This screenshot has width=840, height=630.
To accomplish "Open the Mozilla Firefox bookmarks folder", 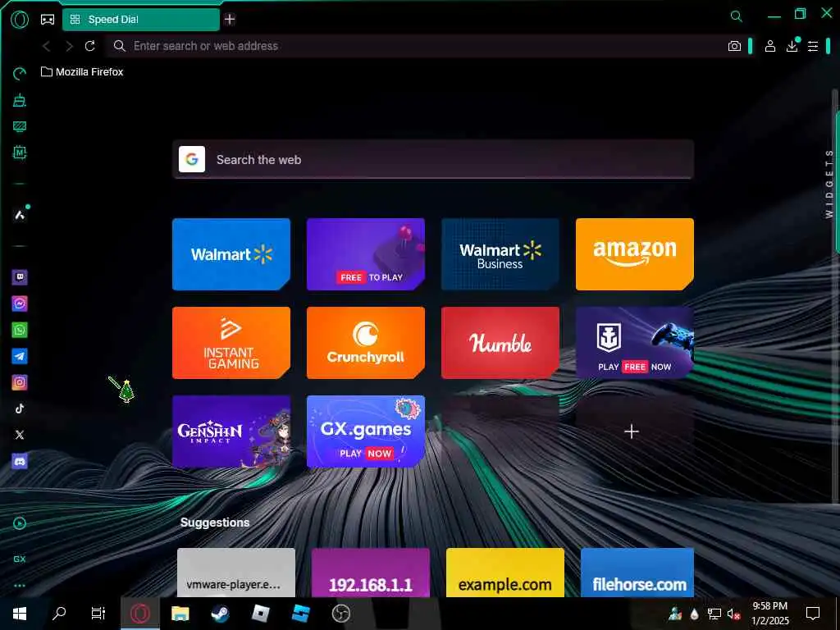I will 82,72.
